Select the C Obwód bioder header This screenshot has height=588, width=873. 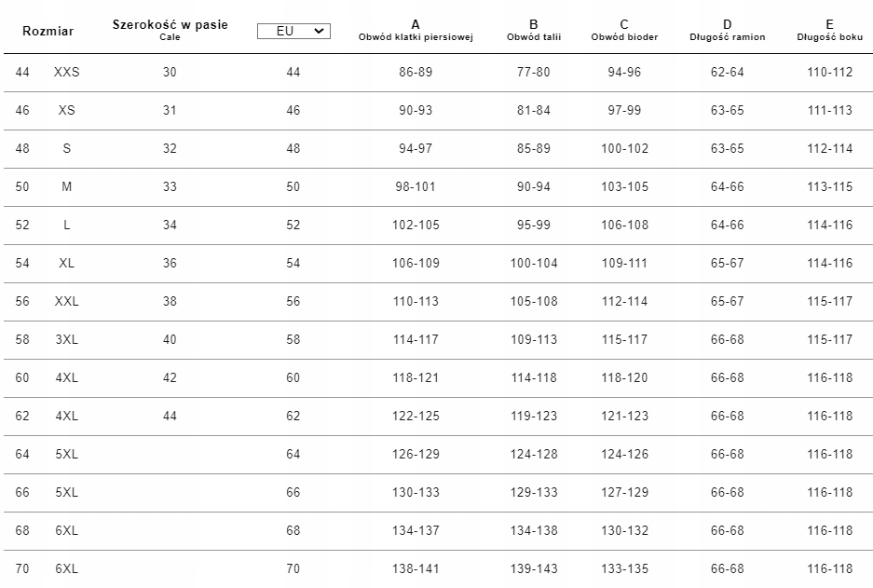click(x=623, y=30)
